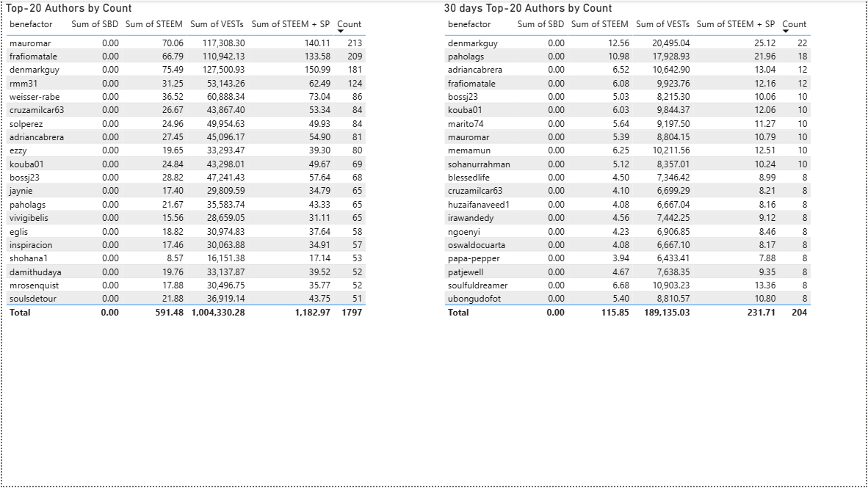Select '30 days Top-20 Authors by Count' title

[x=528, y=8]
